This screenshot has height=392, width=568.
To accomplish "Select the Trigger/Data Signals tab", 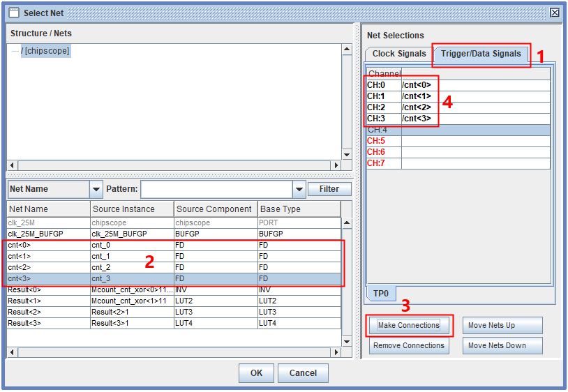I will click(480, 54).
